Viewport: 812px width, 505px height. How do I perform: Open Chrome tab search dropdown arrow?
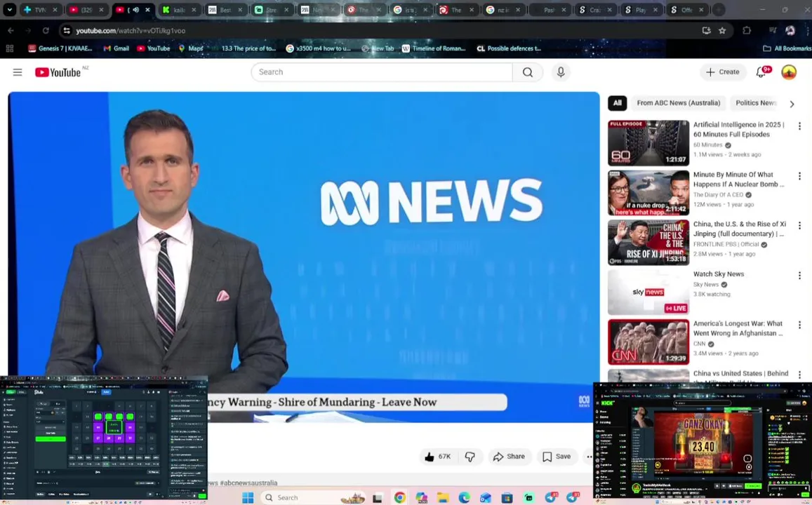pyautogui.click(x=9, y=9)
